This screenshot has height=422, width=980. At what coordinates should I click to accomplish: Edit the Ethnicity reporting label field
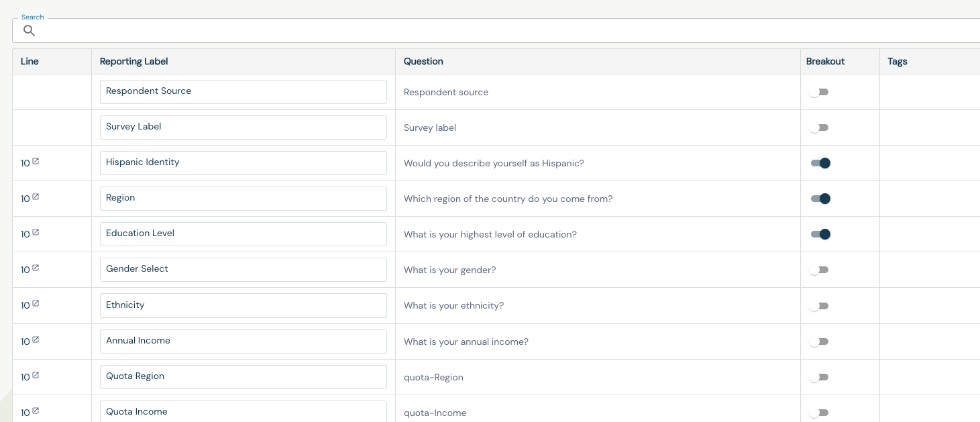[243, 305]
